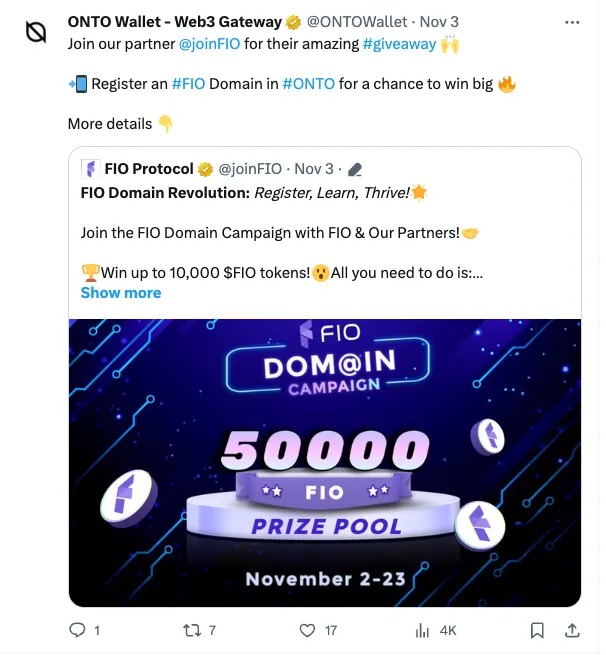Viewport: 606px width, 655px height.
Task: Open the FIO Domain Campaign prize pool image
Action: (x=325, y=462)
